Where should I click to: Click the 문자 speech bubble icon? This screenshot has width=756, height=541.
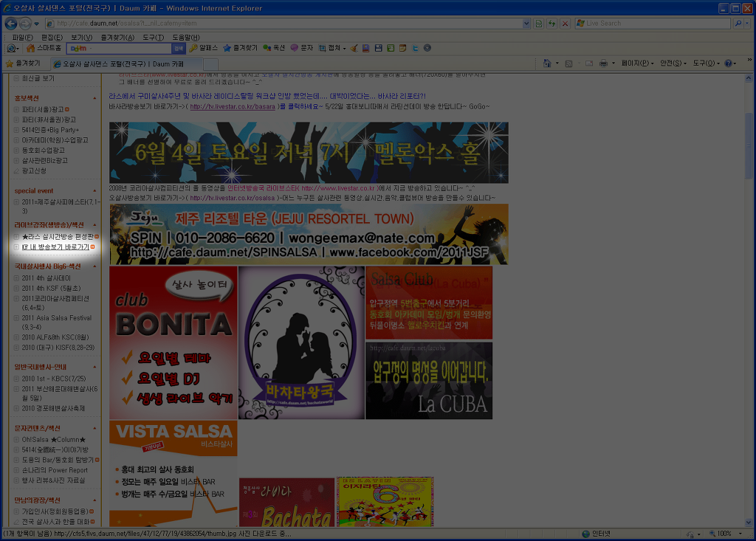(294, 48)
